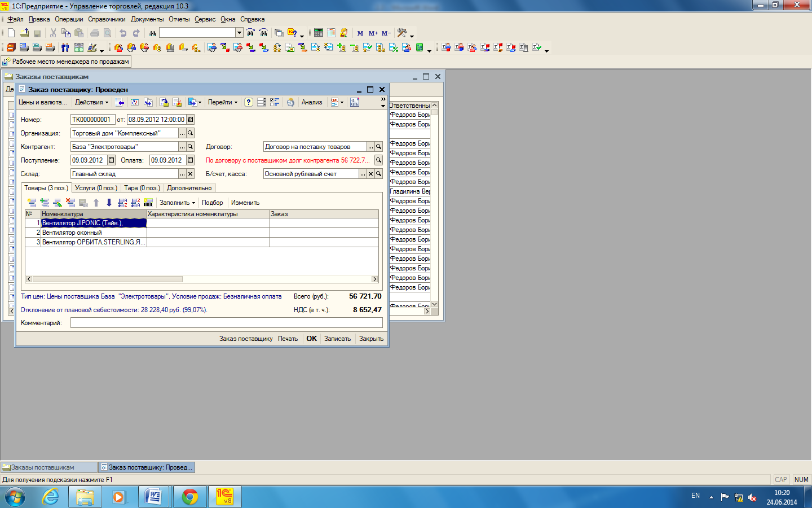Click the hammer and wrench settings icon
The width and height of the screenshot is (812, 508).
pyautogui.click(x=402, y=33)
